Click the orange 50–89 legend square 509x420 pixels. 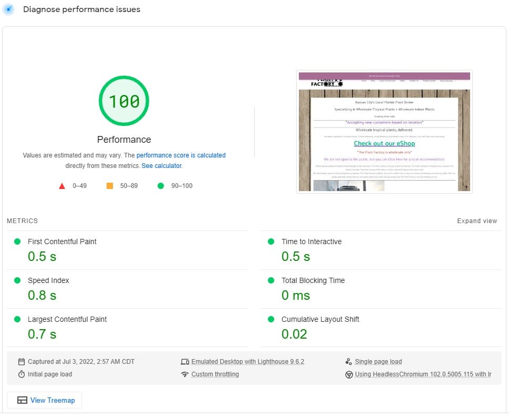(110, 186)
